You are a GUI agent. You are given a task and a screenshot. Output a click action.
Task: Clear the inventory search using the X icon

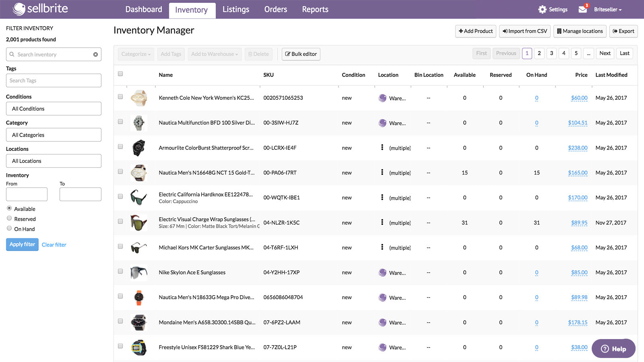[95, 54]
